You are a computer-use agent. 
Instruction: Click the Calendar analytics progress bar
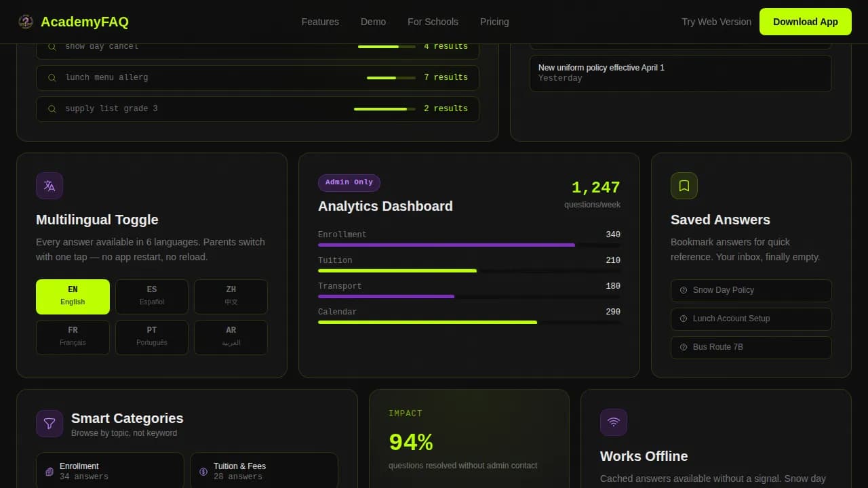click(x=469, y=322)
